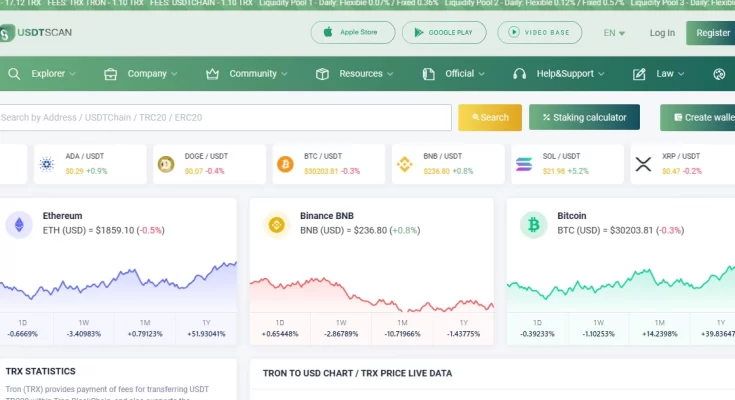Select the ADA / USDT ticker card
The image size is (735, 400).
point(90,164)
